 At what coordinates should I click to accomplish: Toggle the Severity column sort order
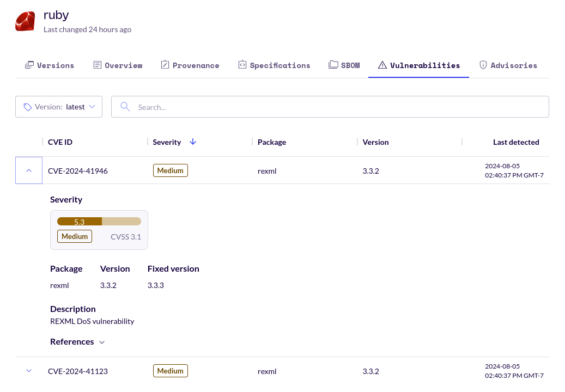click(193, 142)
